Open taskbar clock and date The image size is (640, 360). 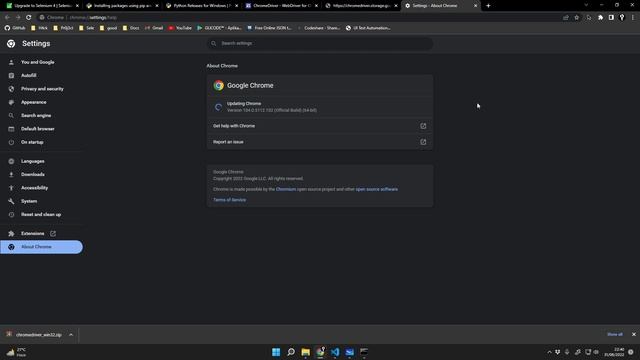point(614,352)
